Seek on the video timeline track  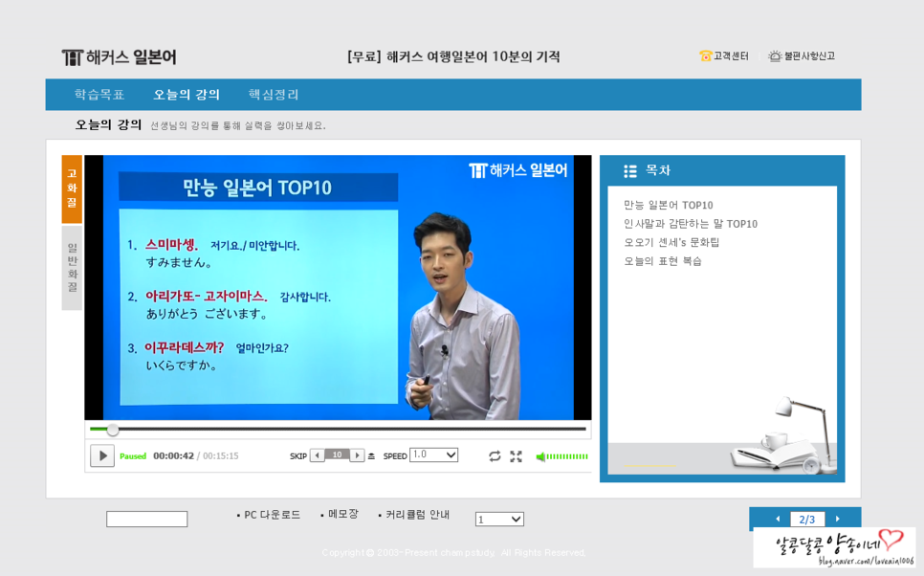click(338, 430)
